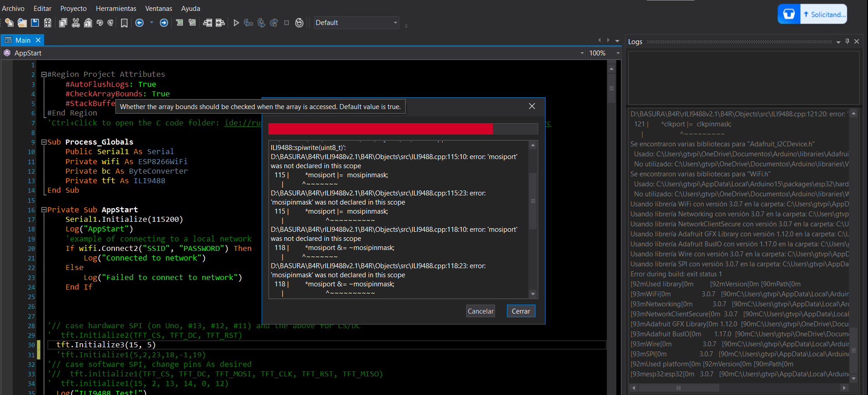Click the Undo toolbar icon
This screenshot has width=868, height=395.
tap(100, 23)
